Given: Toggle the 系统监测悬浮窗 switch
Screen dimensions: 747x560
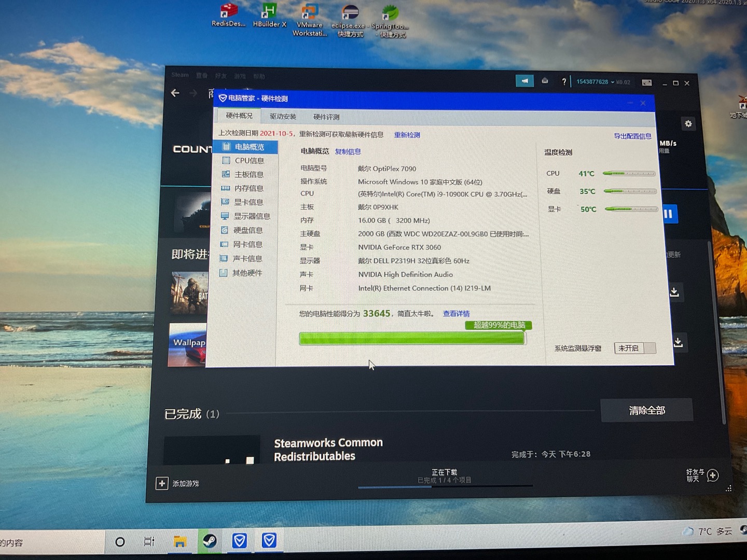Looking at the screenshot, I should [x=635, y=348].
